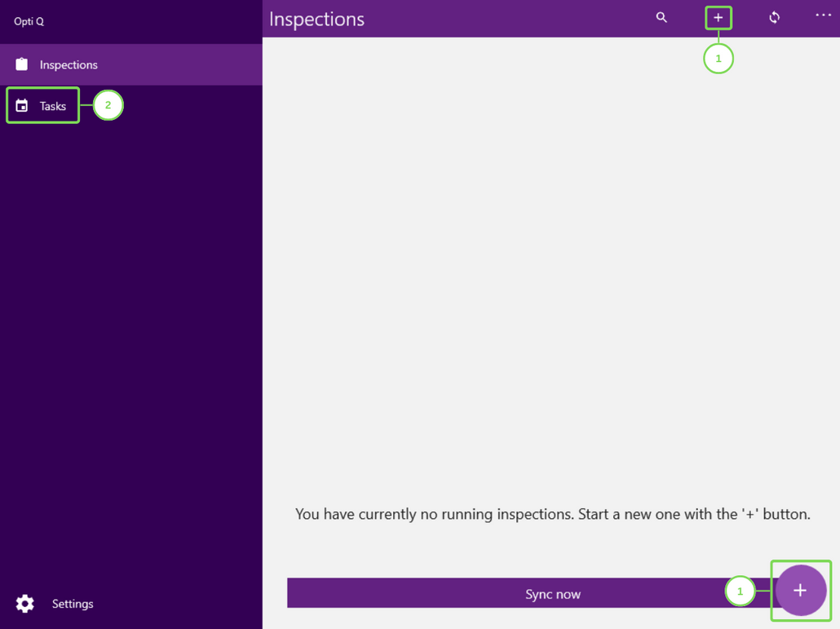The height and width of the screenshot is (629, 840).
Task: Click the clipboard icon beside Inspections
Action: point(22,64)
